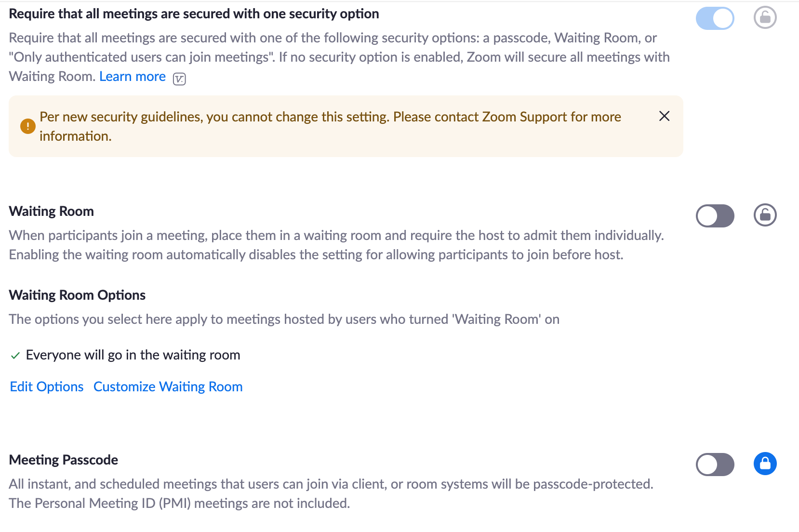Screen dimensions: 799x532
Task: Click the Require that all meetings secured heading
Action: click(x=194, y=14)
